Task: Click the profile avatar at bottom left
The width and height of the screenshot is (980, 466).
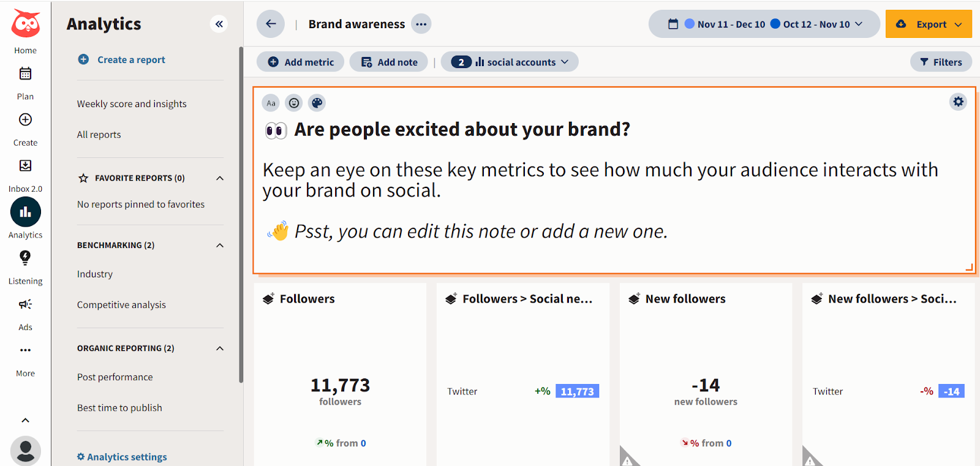Action: pyautogui.click(x=24, y=450)
